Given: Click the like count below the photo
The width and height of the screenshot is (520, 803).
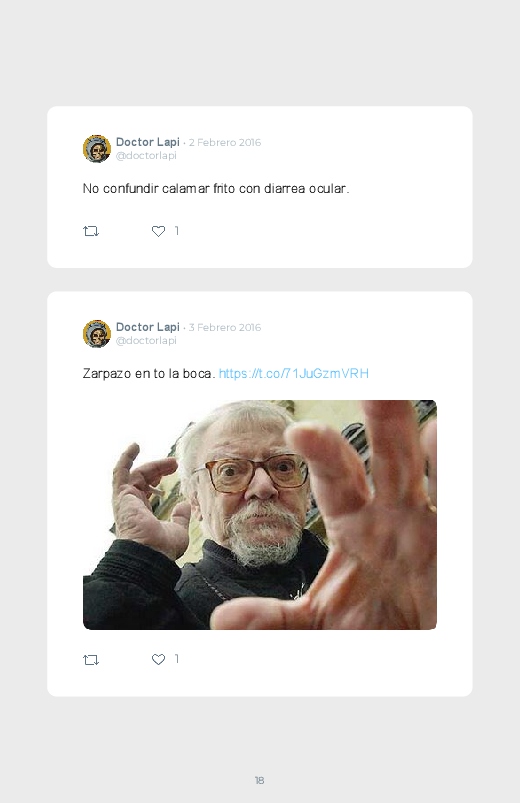Looking at the screenshot, I should 177,659.
